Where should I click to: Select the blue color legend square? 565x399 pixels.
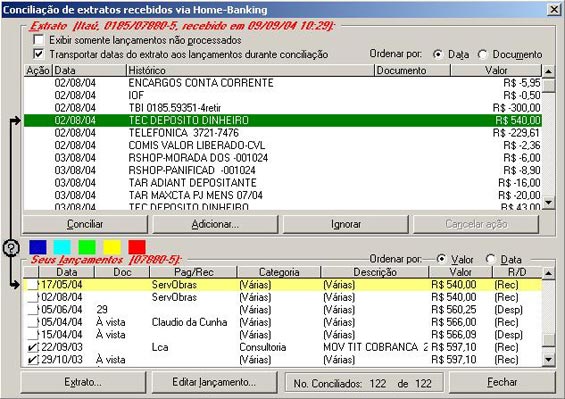(x=38, y=248)
